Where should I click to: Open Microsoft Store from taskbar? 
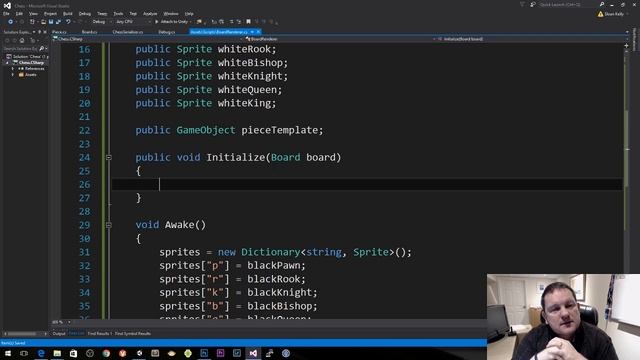point(73,353)
